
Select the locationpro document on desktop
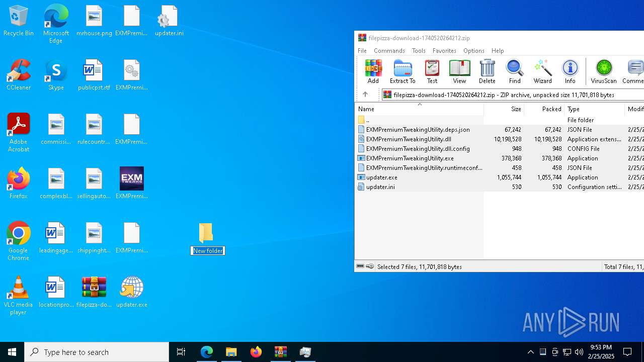56,293
